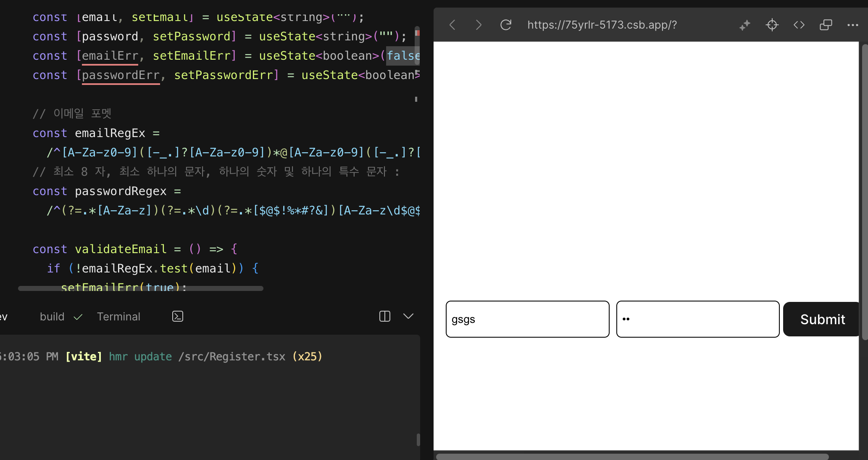Expand the dev task tab
The width and height of the screenshot is (868, 460).
pos(3,316)
